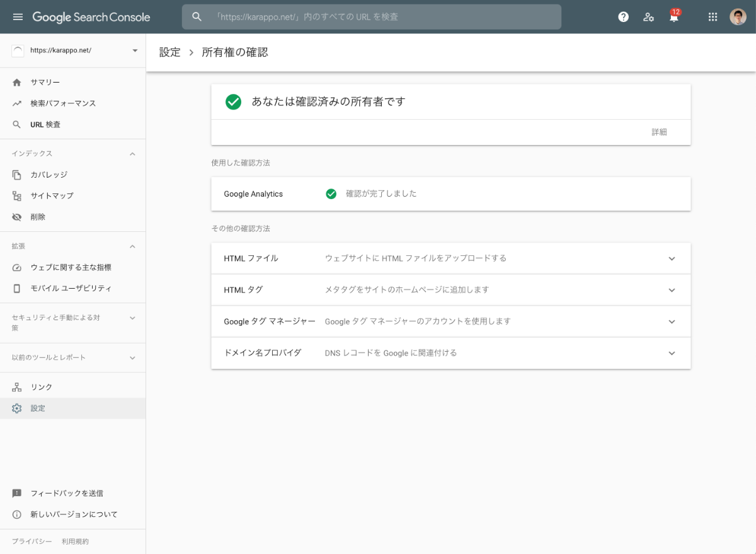Open the account profile avatar
Image resolution: width=756 pixels, height=554 pixels.
738,17
